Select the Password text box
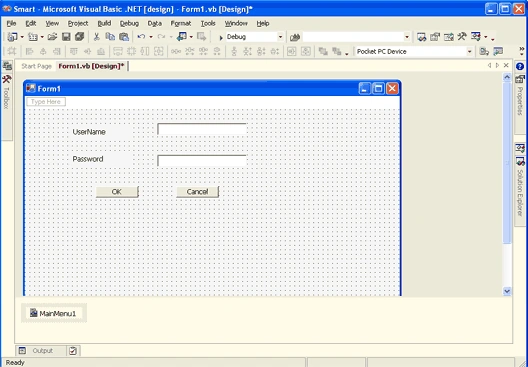Viewport: 528px width, 367px height. [x=202, y=161]
